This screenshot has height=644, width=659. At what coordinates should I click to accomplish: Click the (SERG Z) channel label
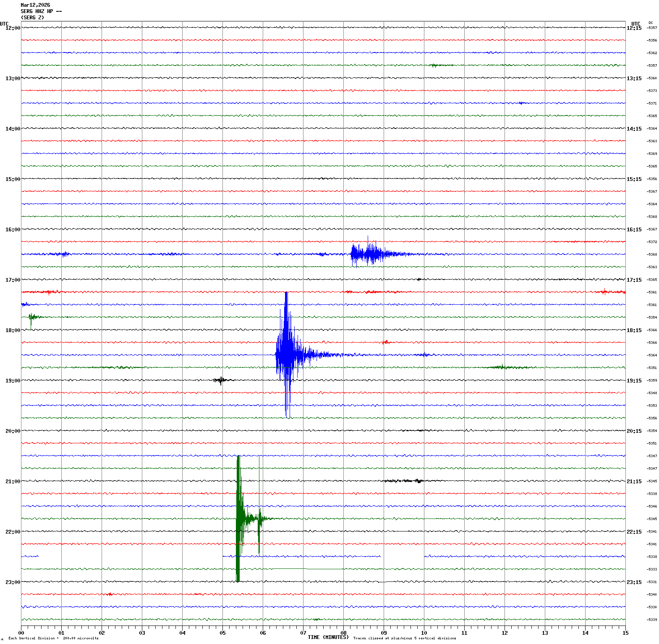(x=32, y=18)
